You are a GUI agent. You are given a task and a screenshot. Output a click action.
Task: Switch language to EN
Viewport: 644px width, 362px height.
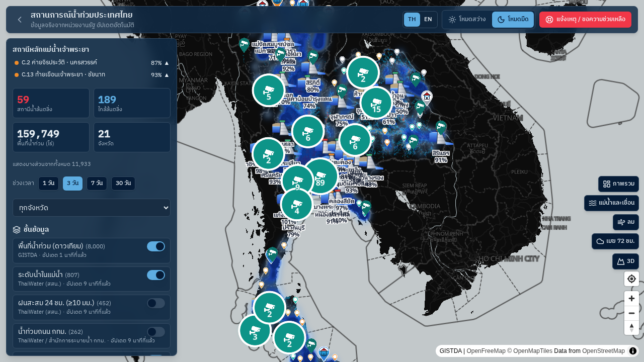pyautogui.click(x=428, y=20)
